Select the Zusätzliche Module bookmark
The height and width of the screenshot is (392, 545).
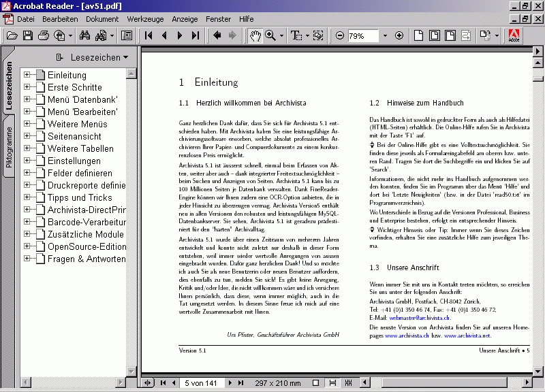(x=86, y=234)
